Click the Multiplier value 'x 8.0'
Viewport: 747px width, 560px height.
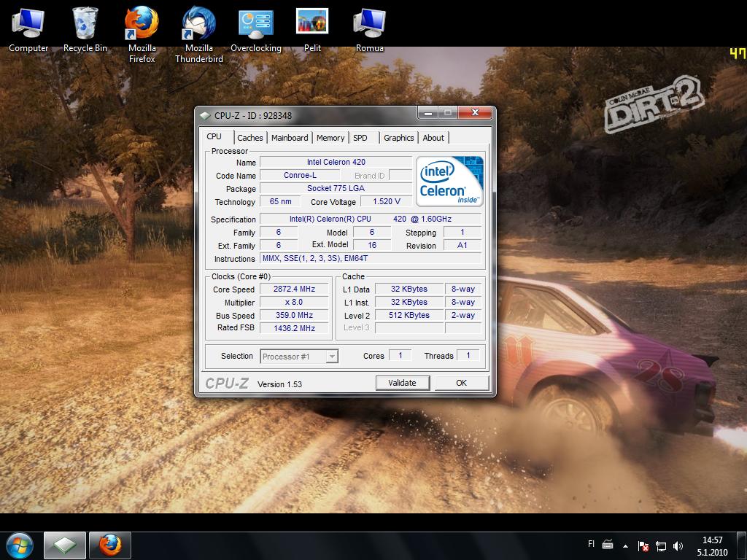[x=294, y=303]
